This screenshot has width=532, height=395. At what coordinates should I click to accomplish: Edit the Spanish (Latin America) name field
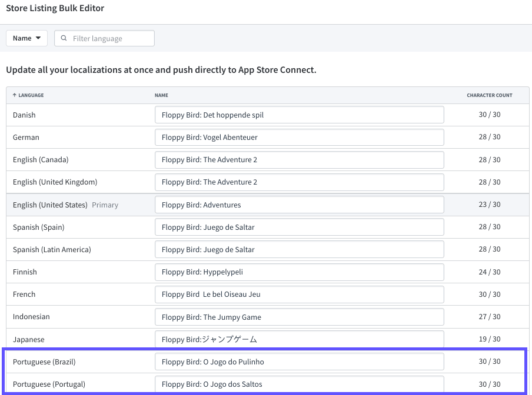click(x=299, y=249)
